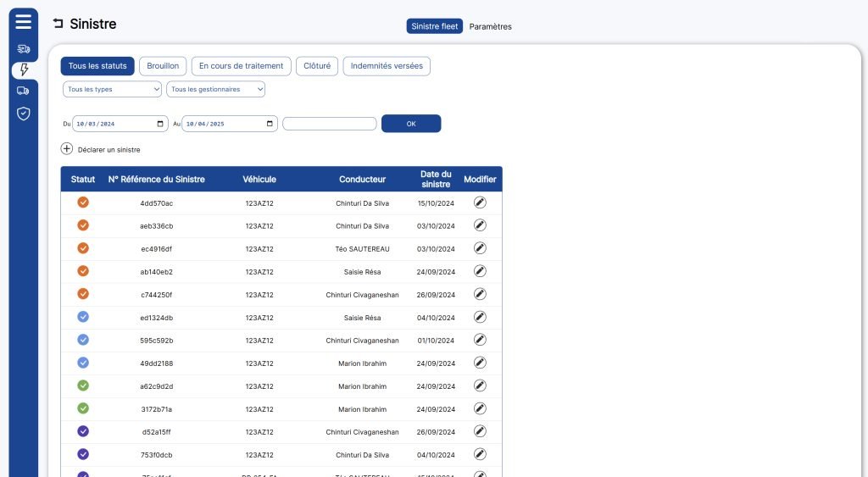Image resolution: width=868 pixels, height=477 pixels.
Task: Click the back arrow next to Sinistre title
Action: [x=58, y=23]
